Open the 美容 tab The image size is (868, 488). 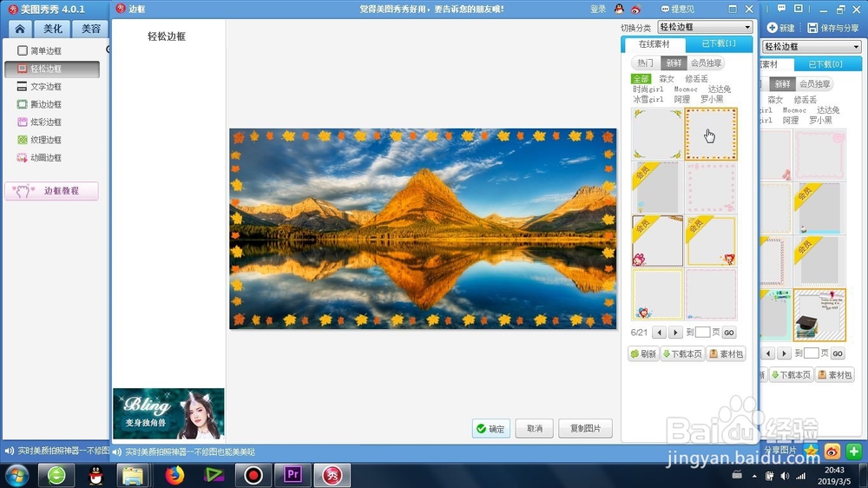click(x=91, y=29)
